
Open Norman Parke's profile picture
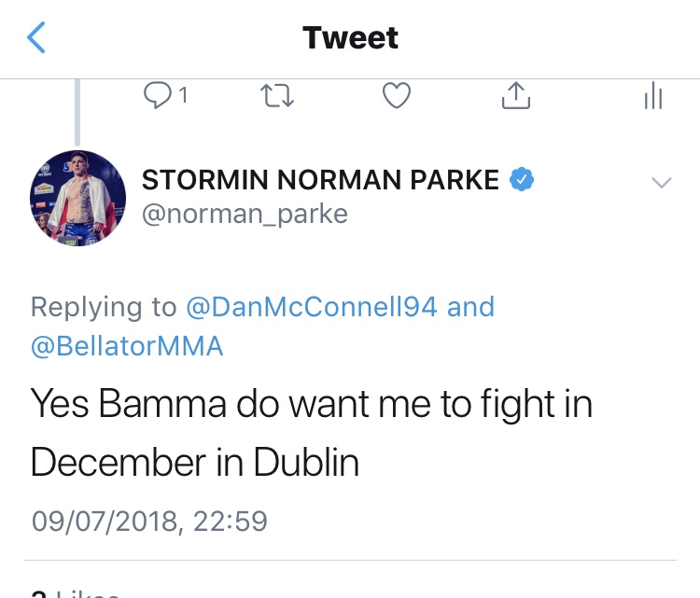(x=78, y=198)
